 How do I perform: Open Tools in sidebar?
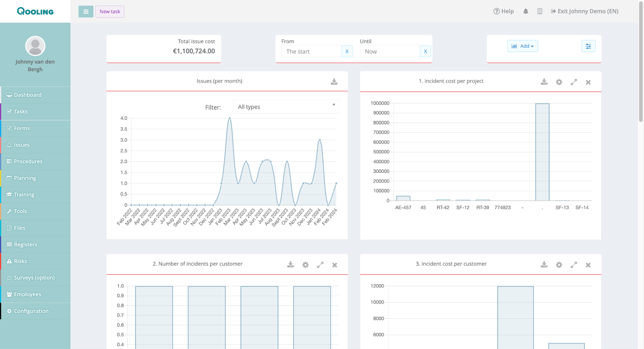pos(35,211)
